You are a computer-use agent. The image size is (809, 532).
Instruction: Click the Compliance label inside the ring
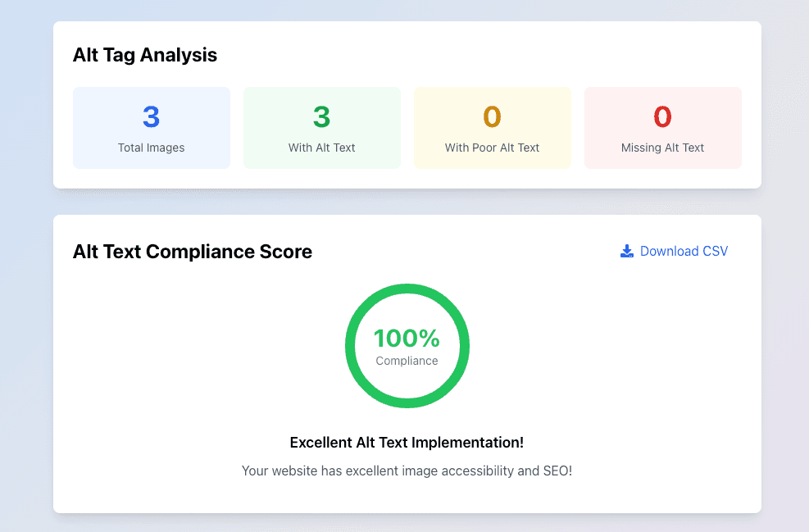(x=407, y=361)
